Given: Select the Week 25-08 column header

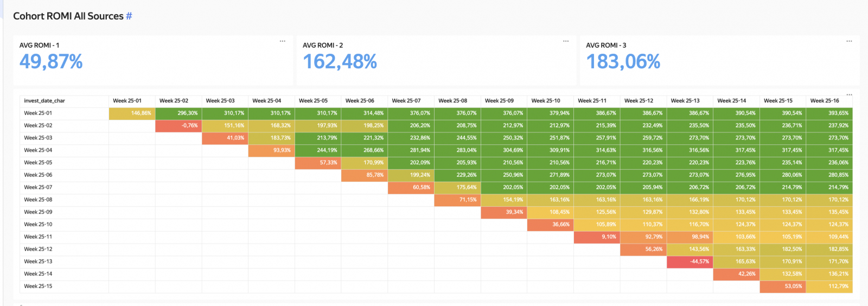Looking at the screenshot, I should pyautogui.click(x=452, y=101).
